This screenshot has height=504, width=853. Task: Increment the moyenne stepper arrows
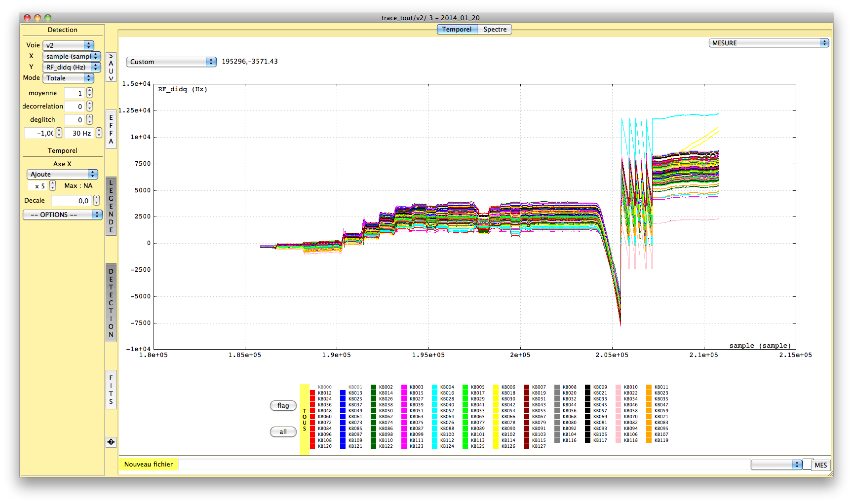pos(89,91)
